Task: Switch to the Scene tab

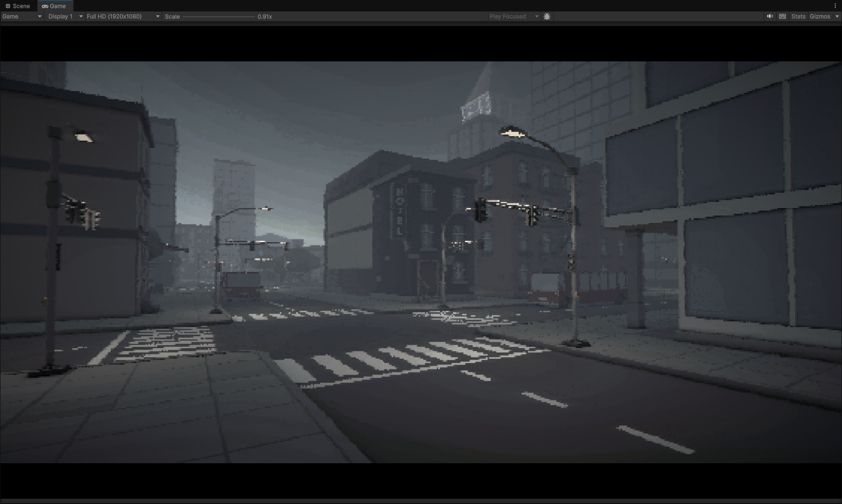Action: pyautogui.click(x=18, y=6)
